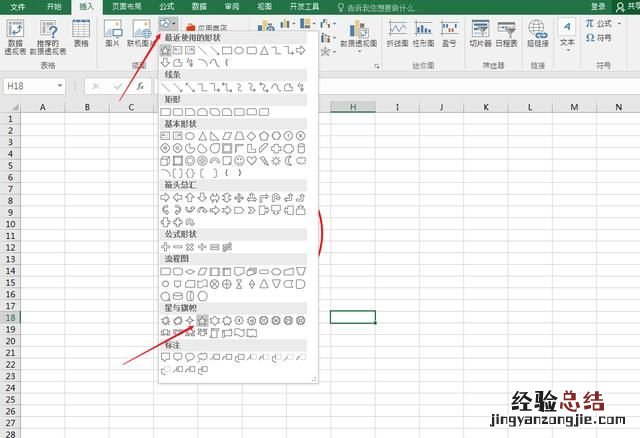Choose the oval speech bubble under 标注

pyautogui.click(x=190, y=358)
